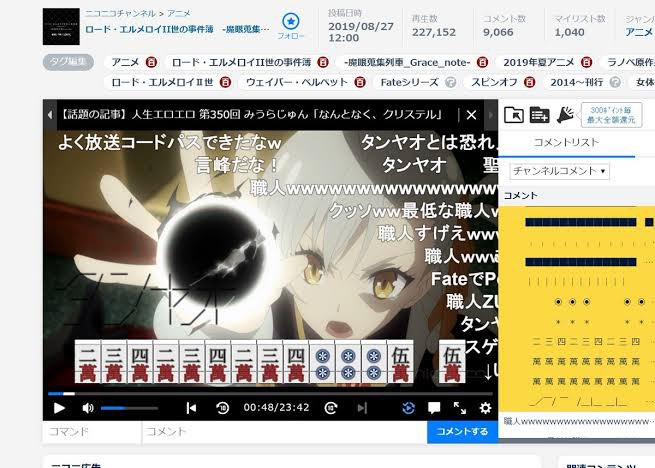Click the コメント input field

(285, 432)
